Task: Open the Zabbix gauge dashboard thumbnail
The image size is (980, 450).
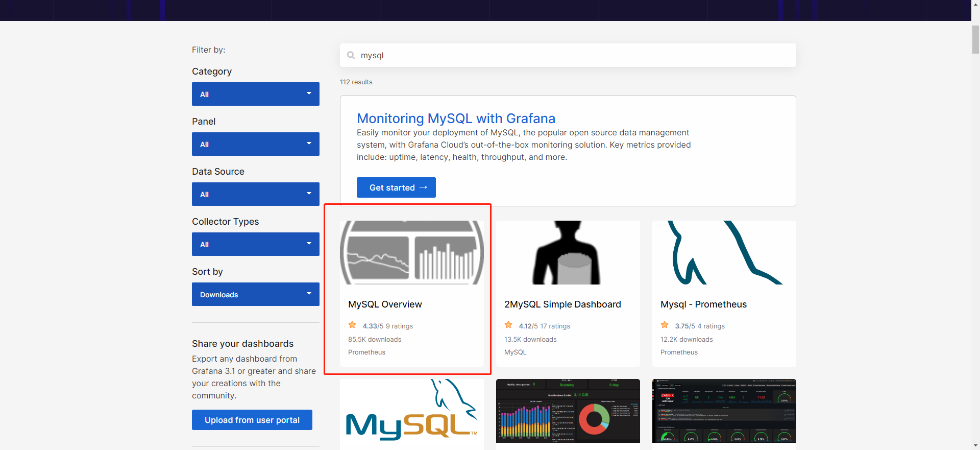Action: click(724, 411)
